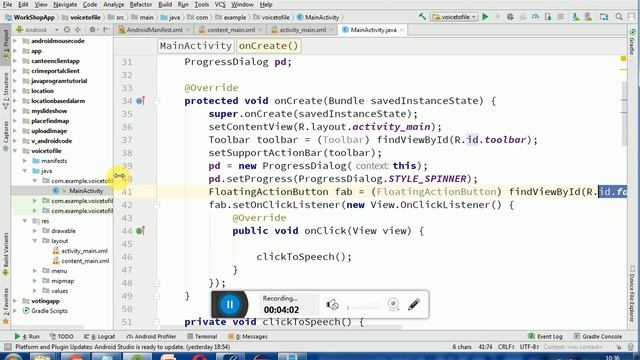
Task: Open the File menu
Action: [x=7, y=4]
